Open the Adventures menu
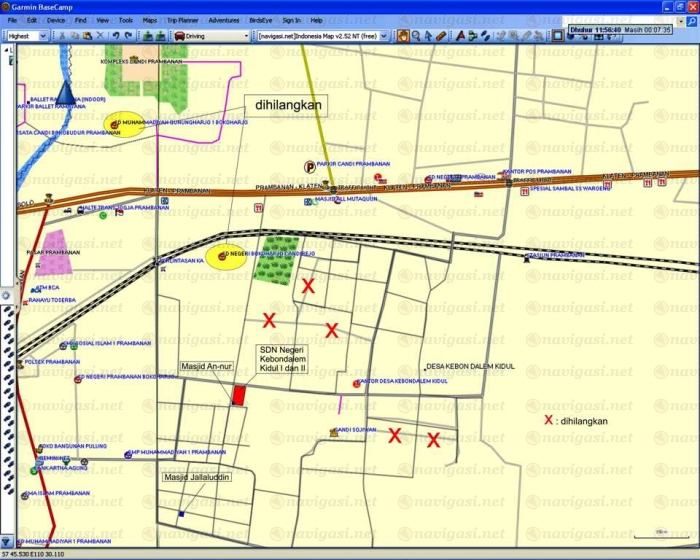 click(x=224, y=19)
